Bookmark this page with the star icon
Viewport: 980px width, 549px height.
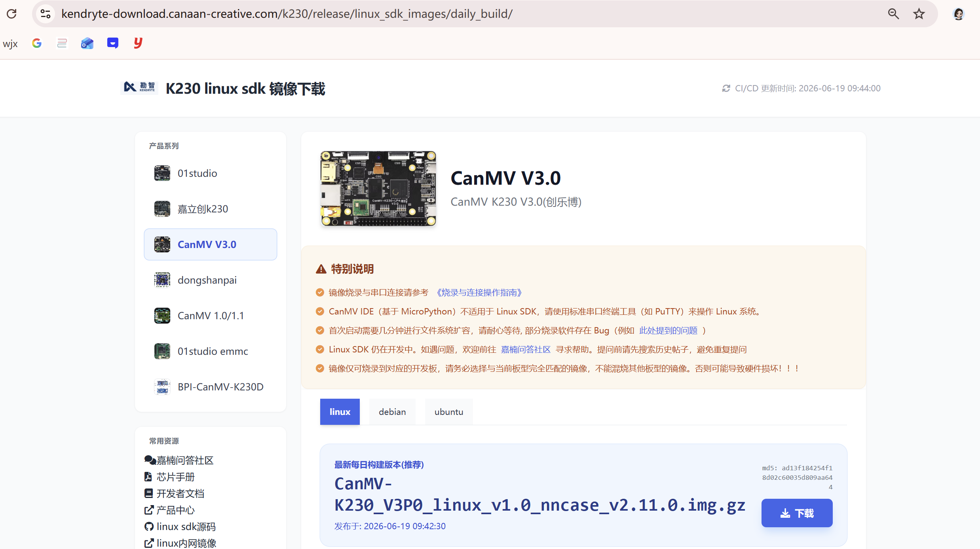(919, 14)
